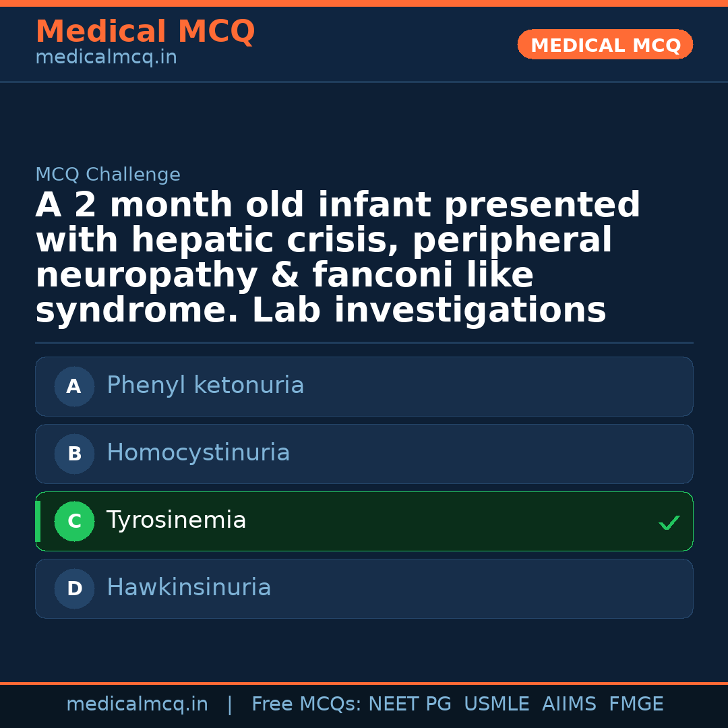
Task: Open medicalmcq.in link in footer
Action: (137, 704)
